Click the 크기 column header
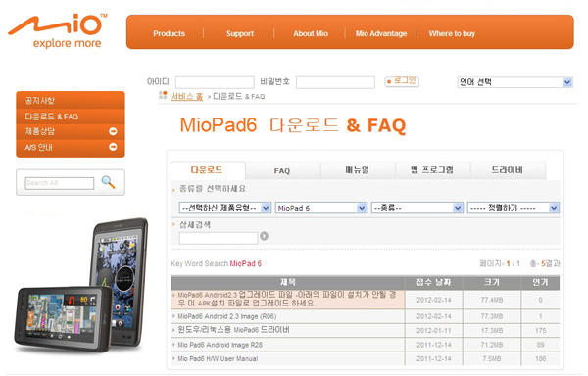This screenshot has width=588, height=376. pyautogui.click(x=492, y=283)
